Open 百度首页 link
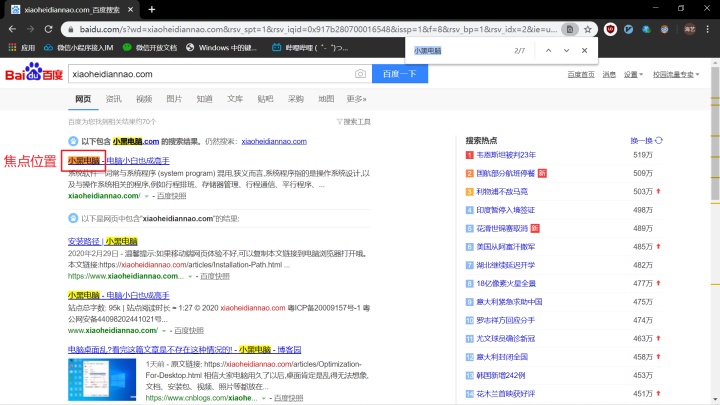The image size is (720, 405). coord(581,74)
